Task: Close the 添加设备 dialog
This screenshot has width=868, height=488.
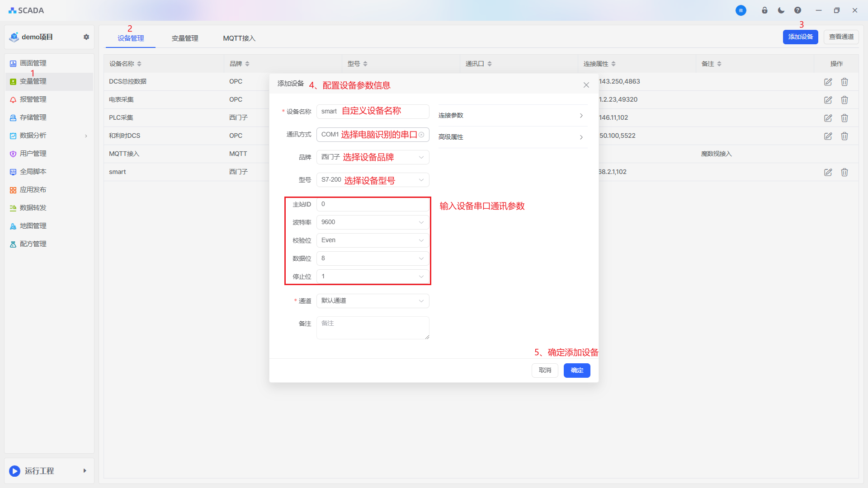Action: tap(586, 85)
